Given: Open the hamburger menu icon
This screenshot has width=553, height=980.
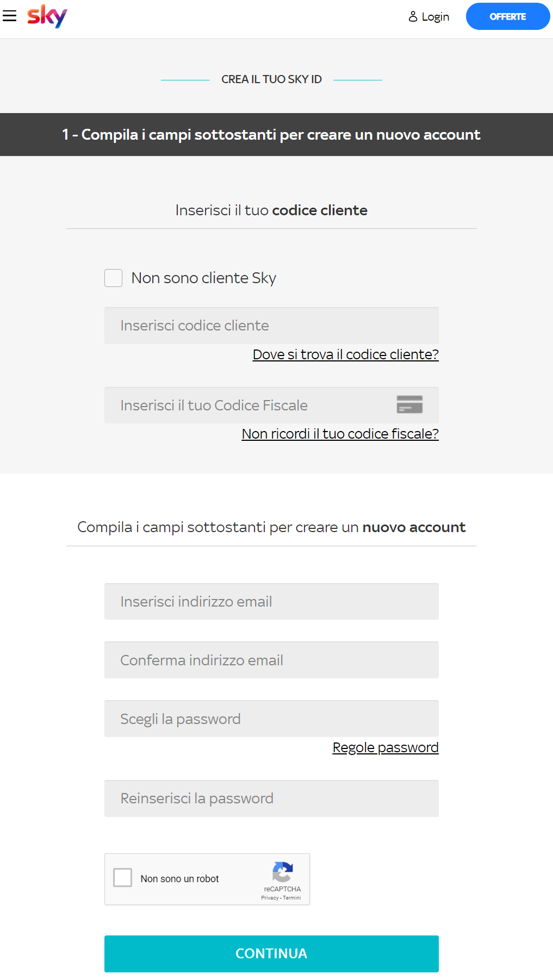Looking at the screenshot, I should click(x=10, y=16).
